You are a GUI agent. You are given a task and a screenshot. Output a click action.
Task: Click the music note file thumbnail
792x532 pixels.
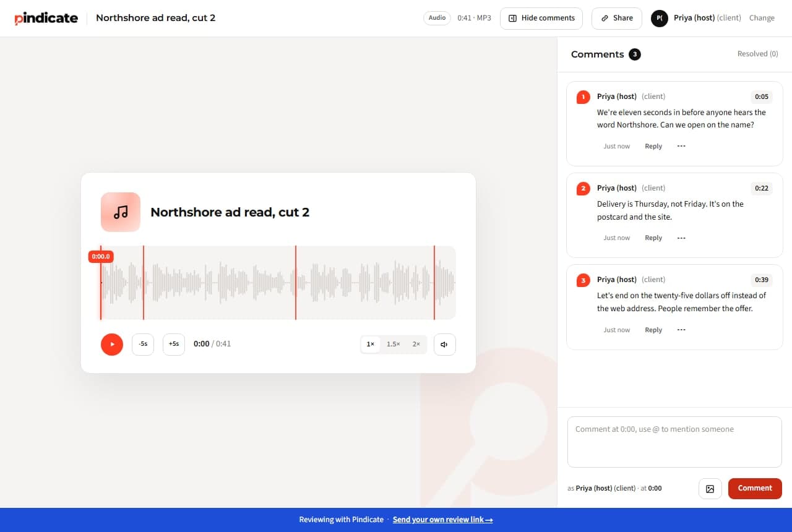point(121,212)
